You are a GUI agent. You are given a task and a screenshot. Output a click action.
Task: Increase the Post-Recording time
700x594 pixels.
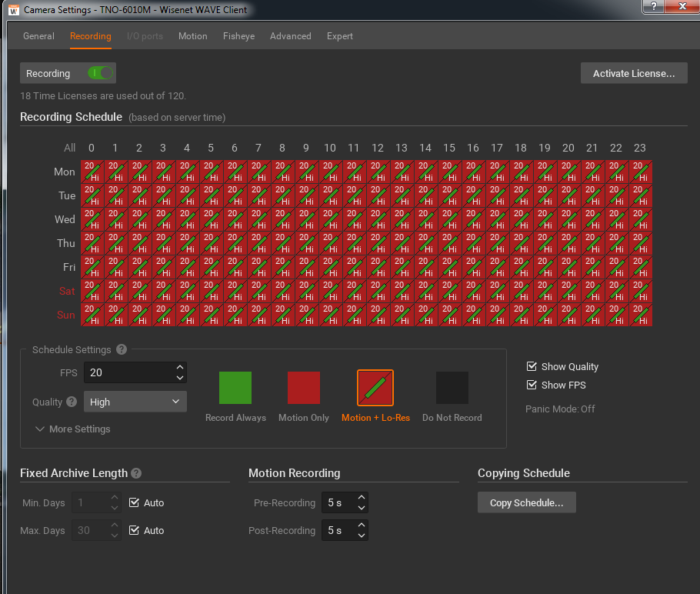point(362,526)
